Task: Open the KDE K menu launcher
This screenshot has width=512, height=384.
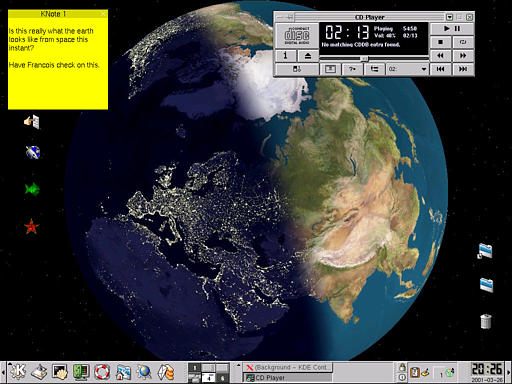Action: (17, 371)
